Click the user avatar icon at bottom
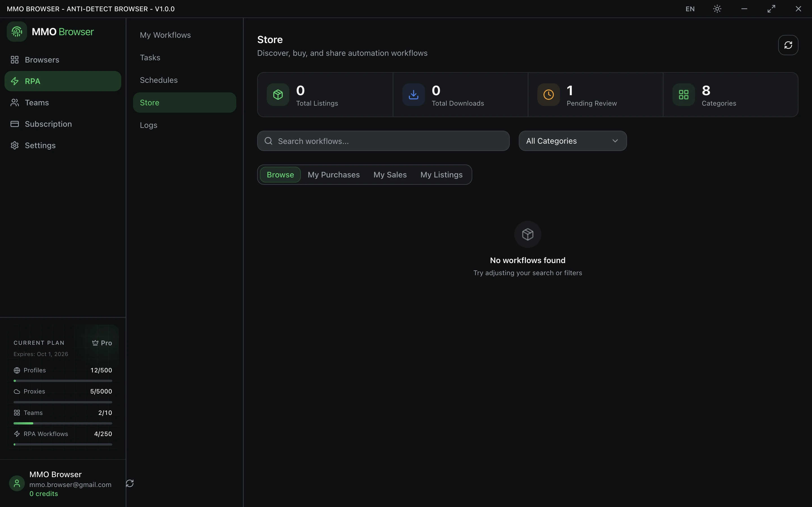The width and height of the screenshot is (812, 507). click(17, 483)
